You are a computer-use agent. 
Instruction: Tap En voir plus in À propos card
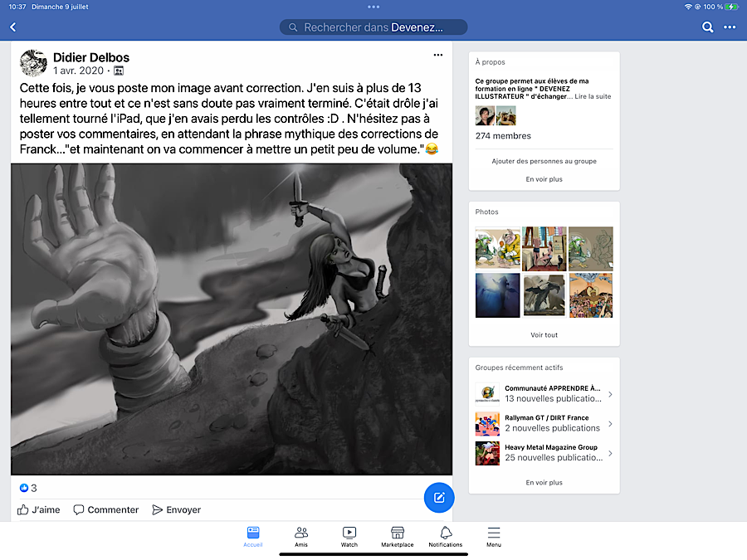point(544,179)
